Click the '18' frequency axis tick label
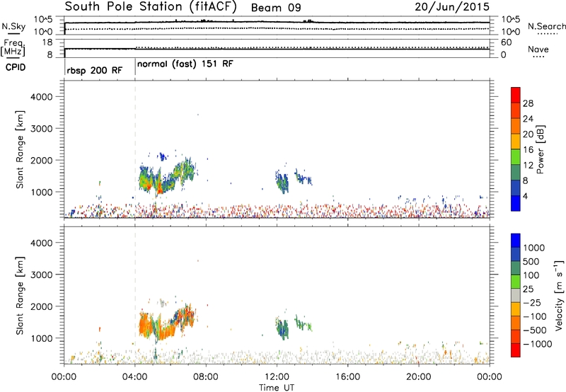This screenshot has height=392, width=566. pos(47,42)
